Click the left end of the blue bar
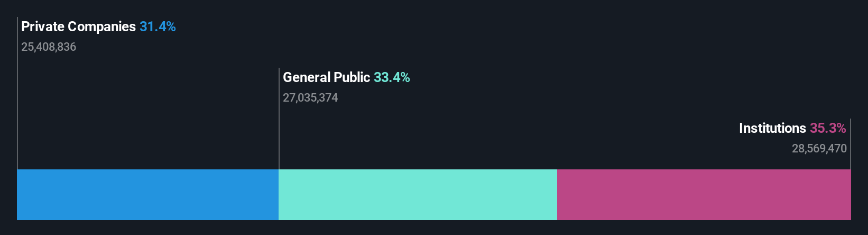Image resolution: width=868 pixels, height=235 pixels. (18, 195)
